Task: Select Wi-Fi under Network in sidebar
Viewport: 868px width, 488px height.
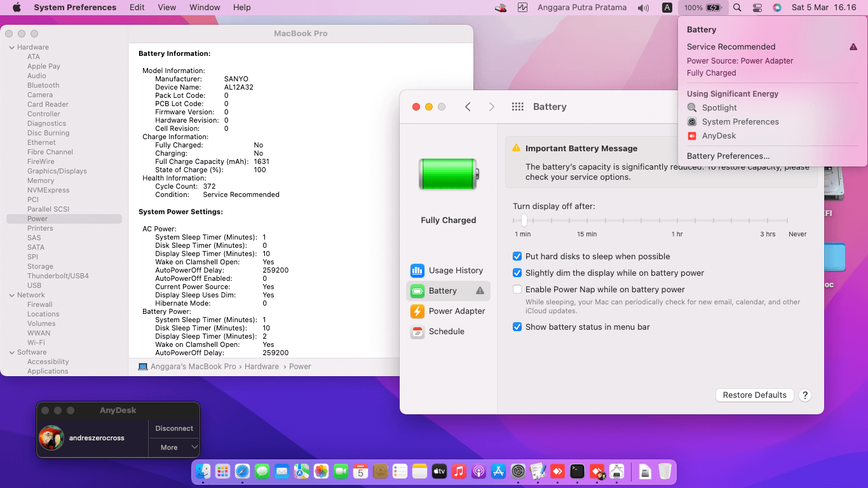Action: click(36, 343)
